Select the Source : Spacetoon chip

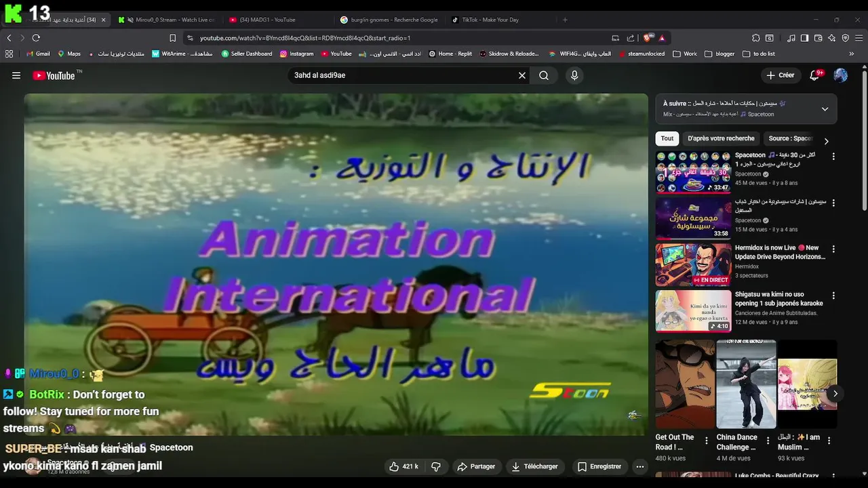[x=790, y=138]
